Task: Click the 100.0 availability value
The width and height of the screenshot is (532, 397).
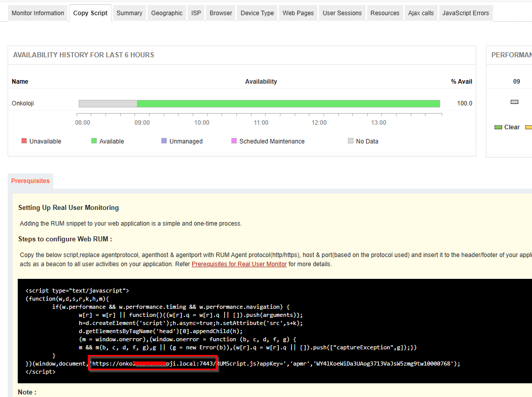Action: [x=465, y=103]
